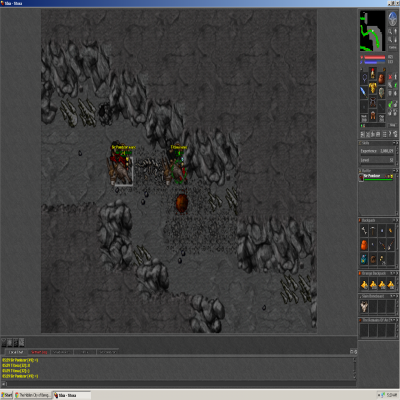Select the golden armor slot
This screenshot has width=400, height=400.
[x=373, y=88]
